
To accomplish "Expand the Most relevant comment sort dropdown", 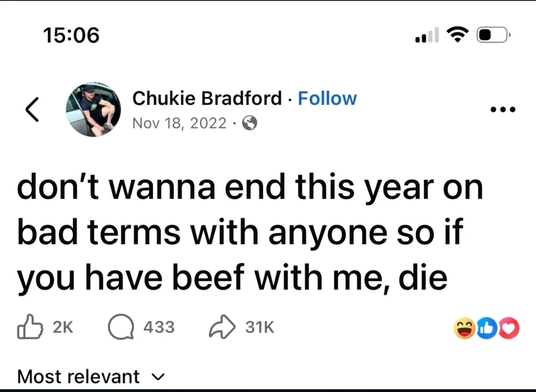I will pyautogui.click(x=91, y=376).
